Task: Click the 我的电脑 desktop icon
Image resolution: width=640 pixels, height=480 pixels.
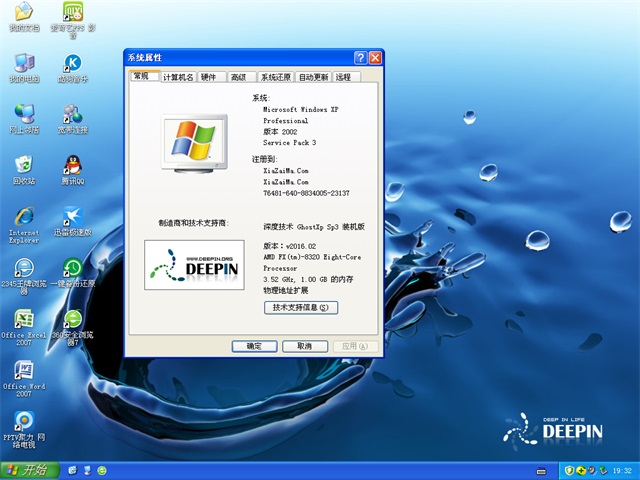Action: (23, 63)
